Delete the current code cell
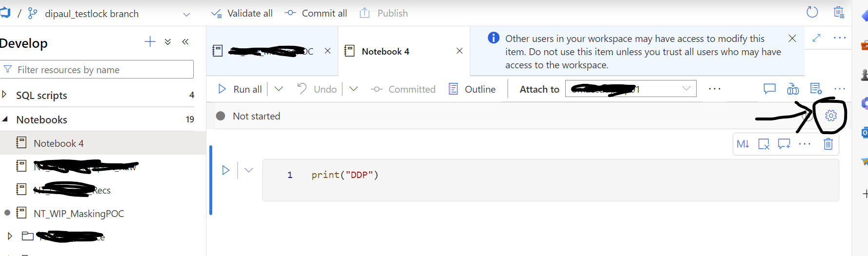The image size is (868, 256). point(828,144)
